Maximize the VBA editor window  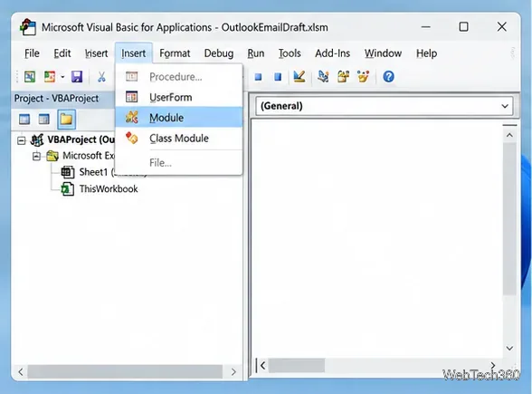point(463,27)
